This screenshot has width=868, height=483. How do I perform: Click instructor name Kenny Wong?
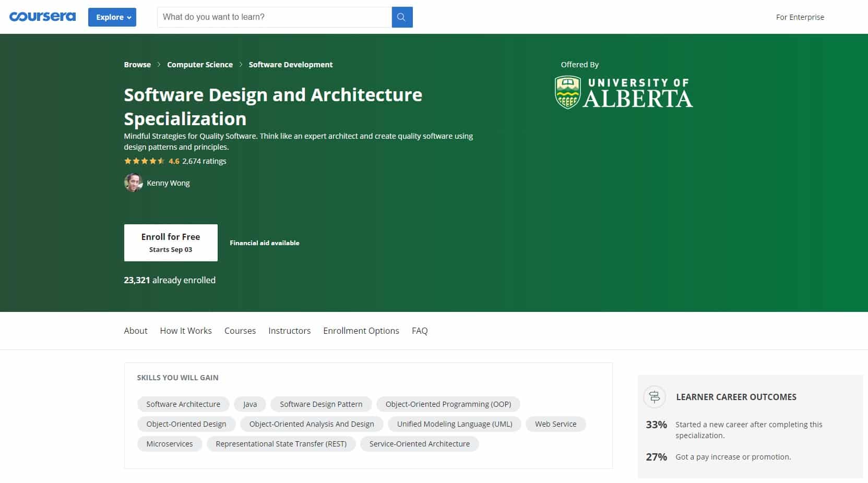pyautogui.click(x=168, y=183)
